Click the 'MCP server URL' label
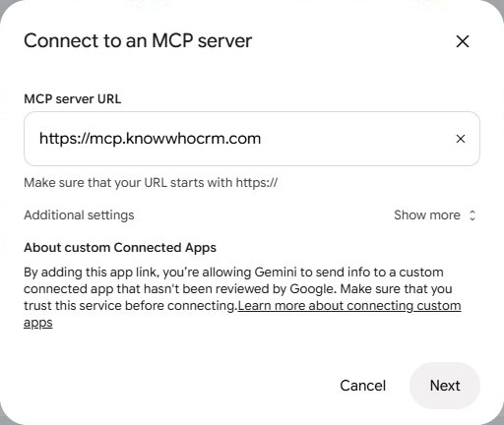Image resolution: width=504 pixels, height=425 pixels. point(73,98)
